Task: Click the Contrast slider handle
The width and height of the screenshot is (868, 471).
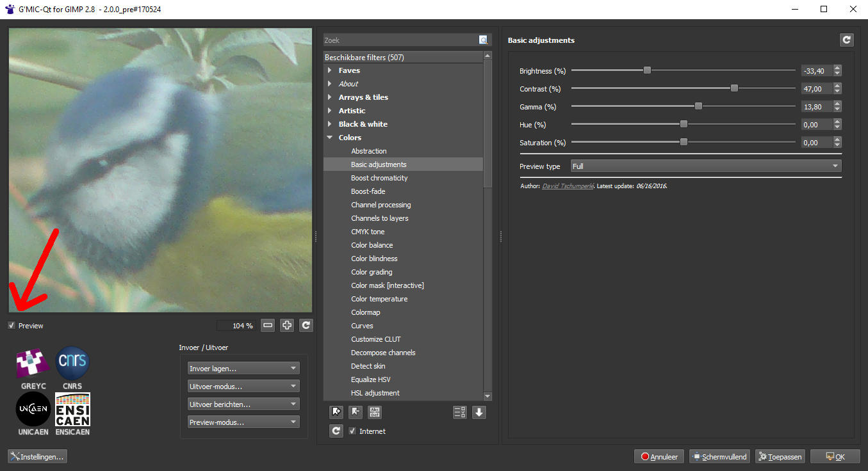Action: pos(734,88)
